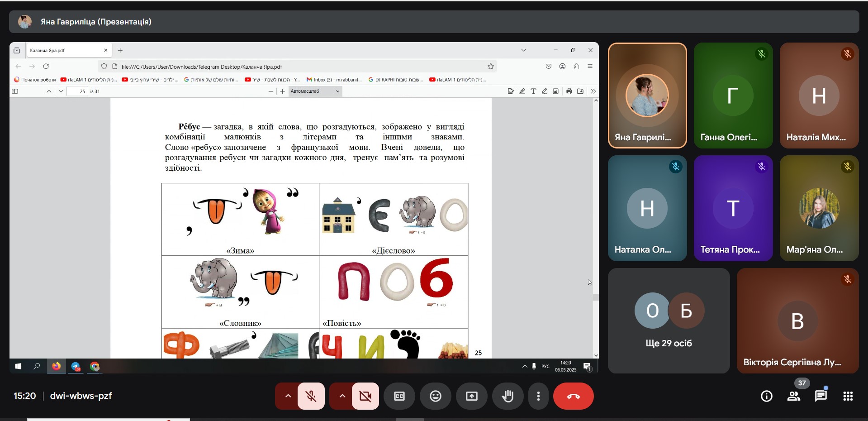Unmute microphone in Meet controls
Image resolution: width=868 pixels, height=421 pixels.
pyautogui.click(x=311, y=396)
